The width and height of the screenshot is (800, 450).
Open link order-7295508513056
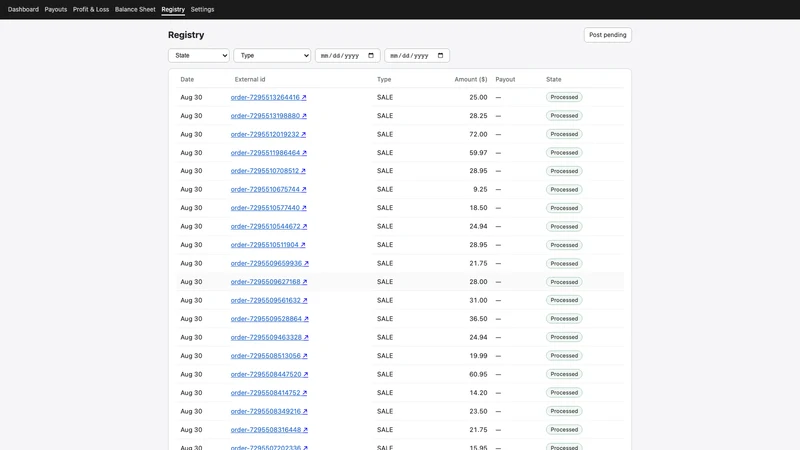pos(269,356)
